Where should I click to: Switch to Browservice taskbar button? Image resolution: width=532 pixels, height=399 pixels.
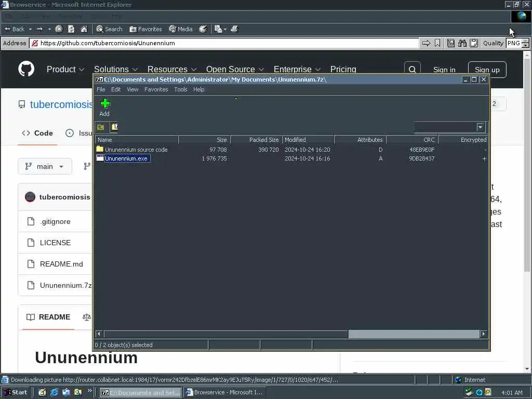click(224, 393)
